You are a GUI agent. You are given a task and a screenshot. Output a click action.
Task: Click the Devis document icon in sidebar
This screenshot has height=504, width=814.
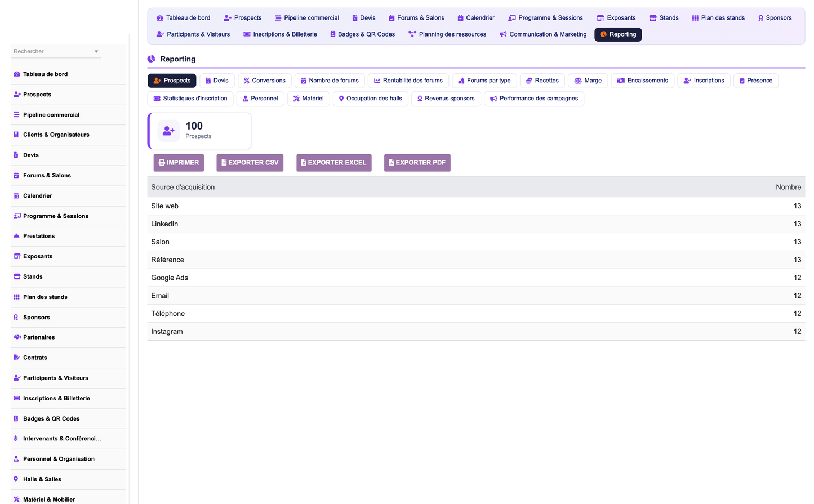[16, 155]
